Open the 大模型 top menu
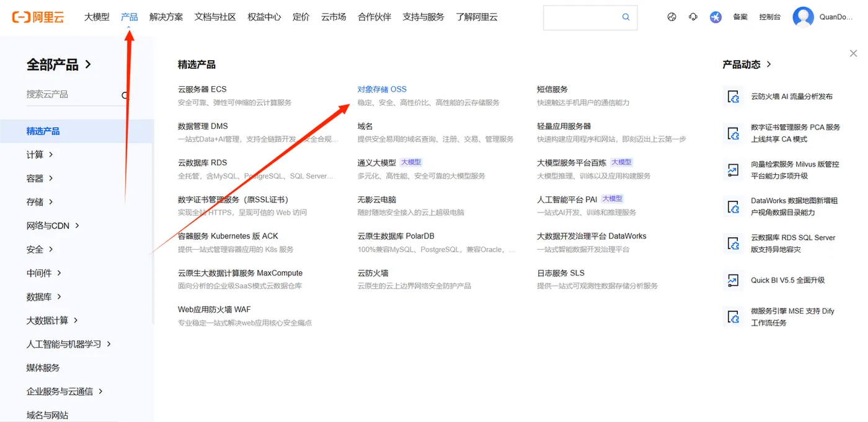Viewport: 868px width, 422px height. (x=97, y=17)
